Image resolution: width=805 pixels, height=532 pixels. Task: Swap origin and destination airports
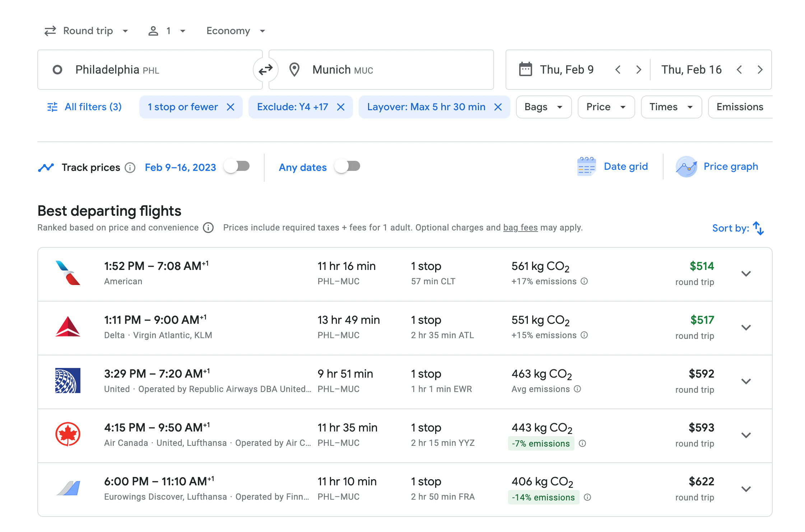266,70
